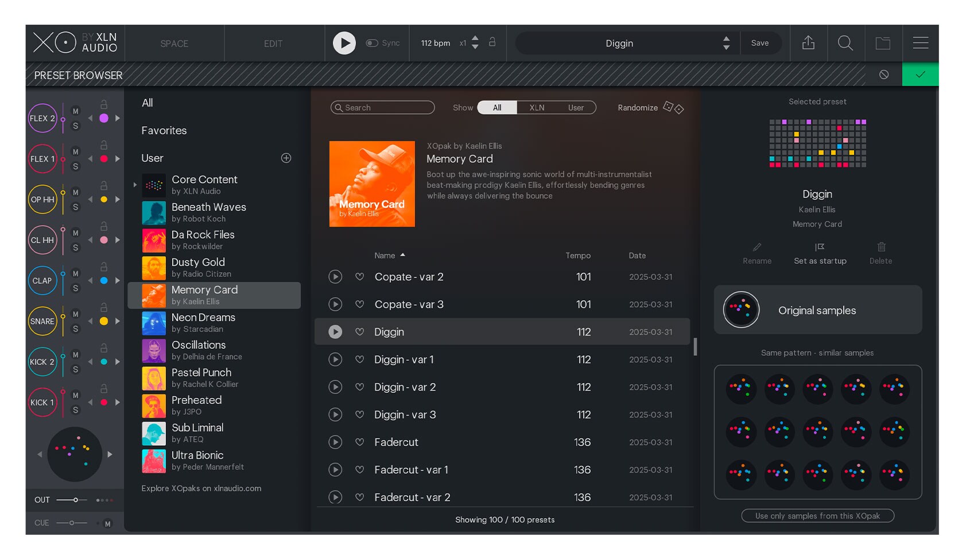
Task: Open the search magnifier icon in top bar
Action: (x=845, y=43)
